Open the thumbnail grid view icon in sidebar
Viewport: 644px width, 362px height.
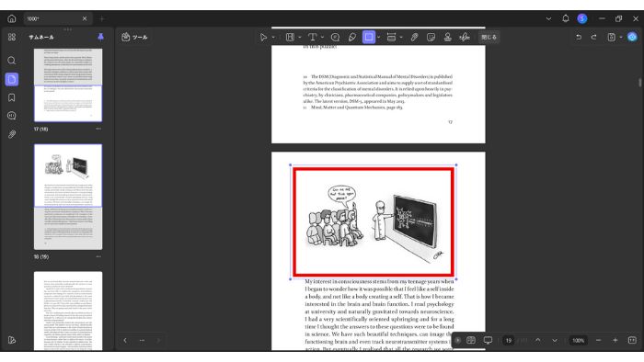coord(11,37)
